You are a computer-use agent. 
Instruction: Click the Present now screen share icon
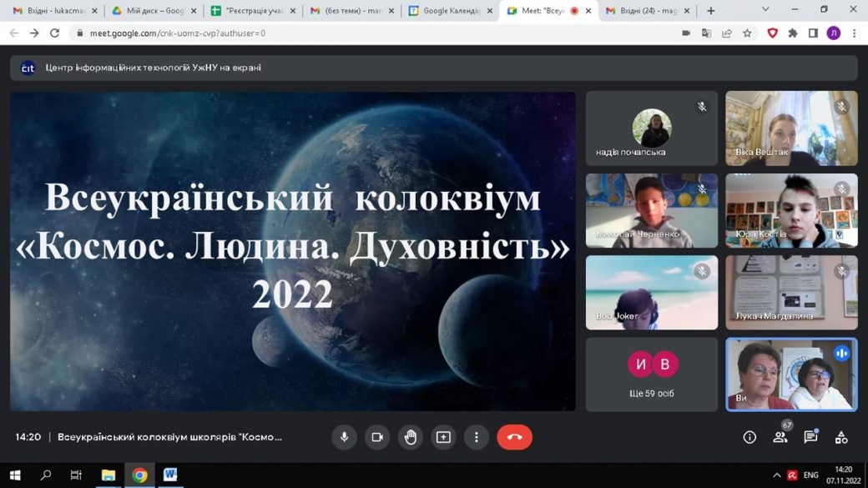(x=443, y=437)
